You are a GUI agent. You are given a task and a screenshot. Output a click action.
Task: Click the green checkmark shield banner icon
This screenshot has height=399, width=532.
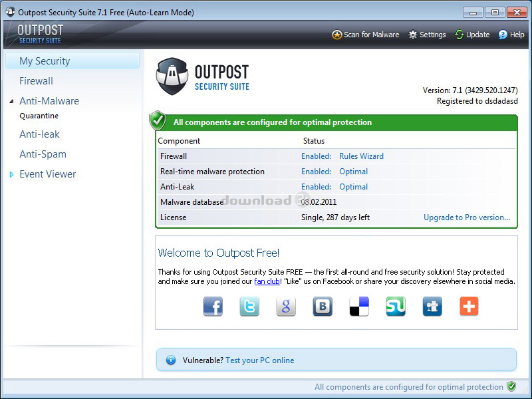158,120
